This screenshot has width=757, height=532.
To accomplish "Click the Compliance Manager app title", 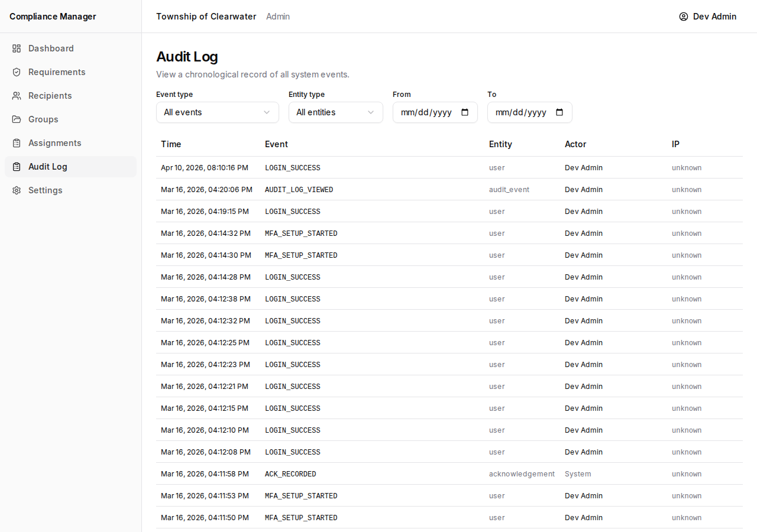I will [x=53, y=17].
